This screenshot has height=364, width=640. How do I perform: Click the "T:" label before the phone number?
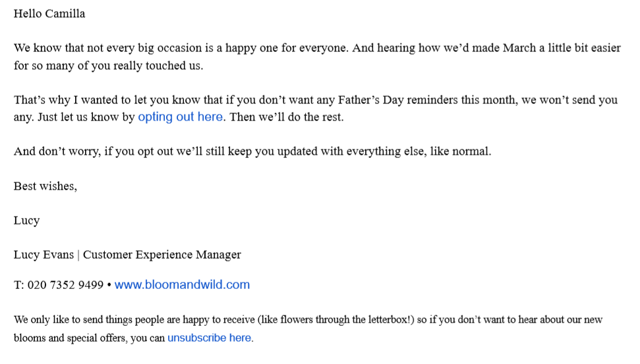pyautogui.click(x=18, y=285)
